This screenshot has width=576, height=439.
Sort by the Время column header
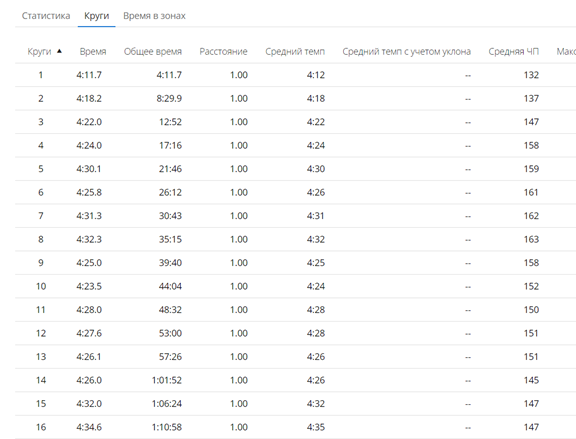[93, 51]
